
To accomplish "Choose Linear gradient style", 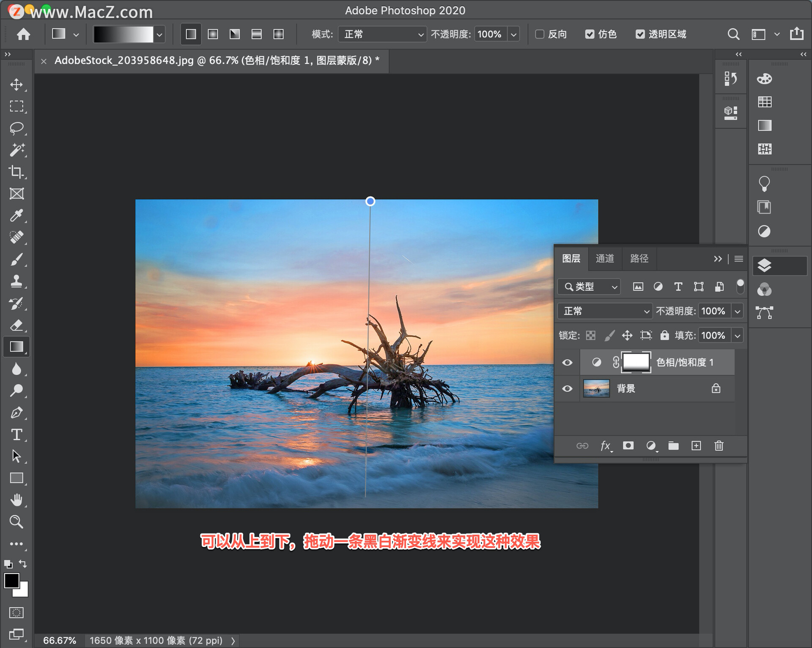I will pyautogui.click(x=191, y=34).
